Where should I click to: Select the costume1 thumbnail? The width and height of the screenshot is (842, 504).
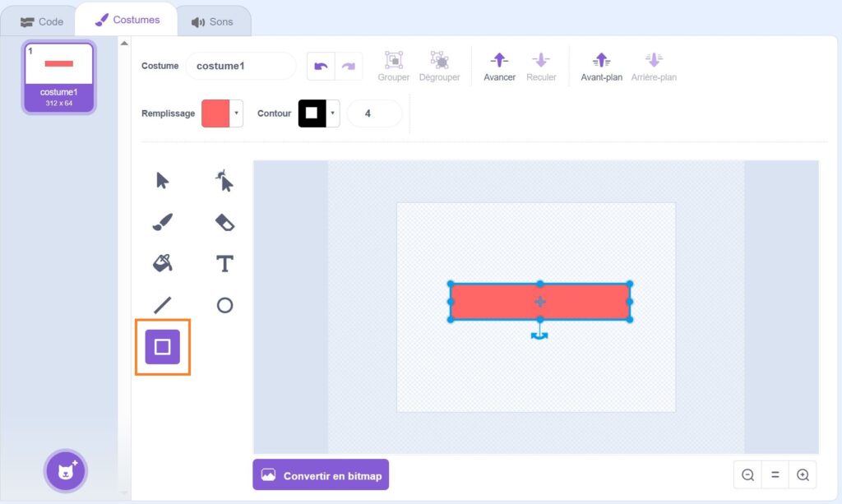[x=58, y=77]
